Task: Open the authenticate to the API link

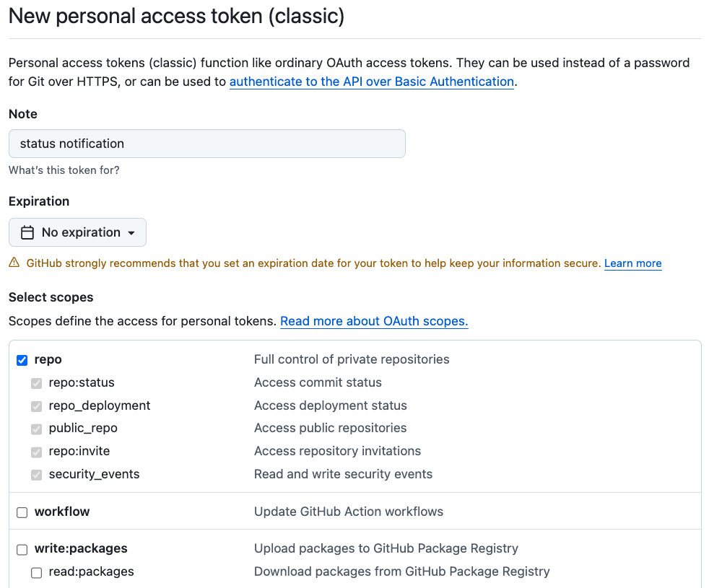Action: pos(372,82)
